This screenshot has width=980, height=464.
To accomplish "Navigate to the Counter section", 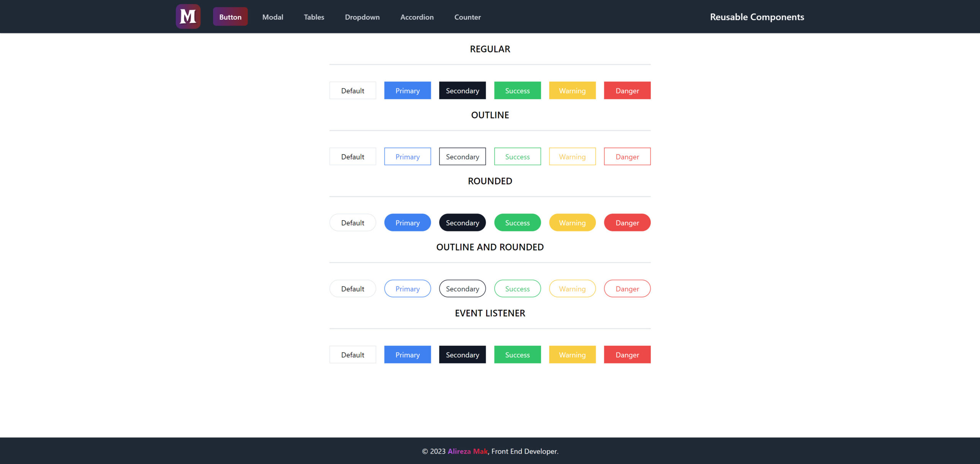I will pos(467,17).
